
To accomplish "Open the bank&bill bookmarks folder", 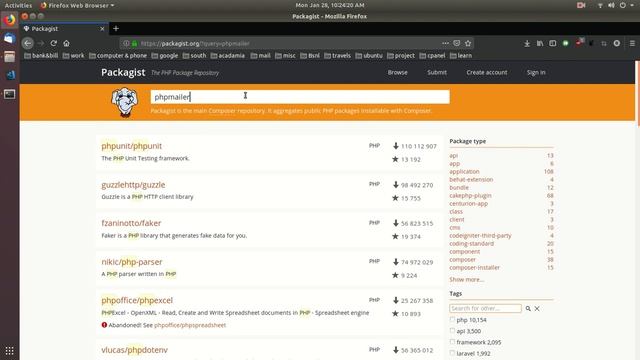I will (41, 56).
